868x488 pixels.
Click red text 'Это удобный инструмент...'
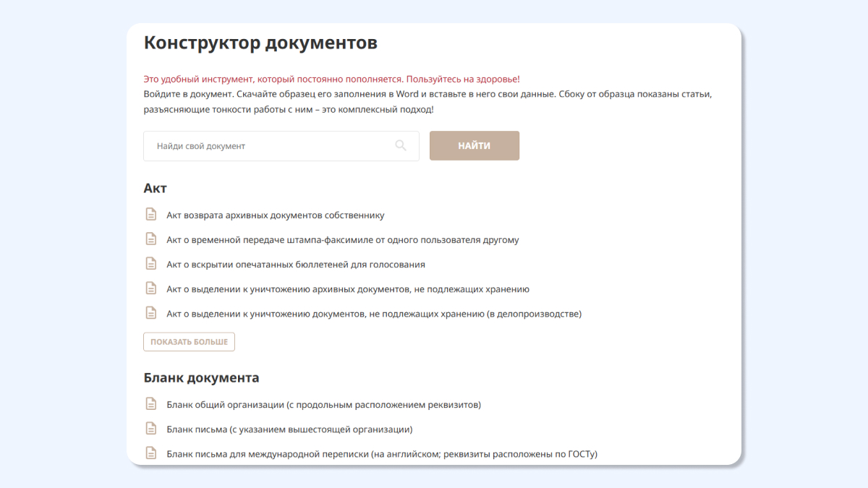point(332,79)
